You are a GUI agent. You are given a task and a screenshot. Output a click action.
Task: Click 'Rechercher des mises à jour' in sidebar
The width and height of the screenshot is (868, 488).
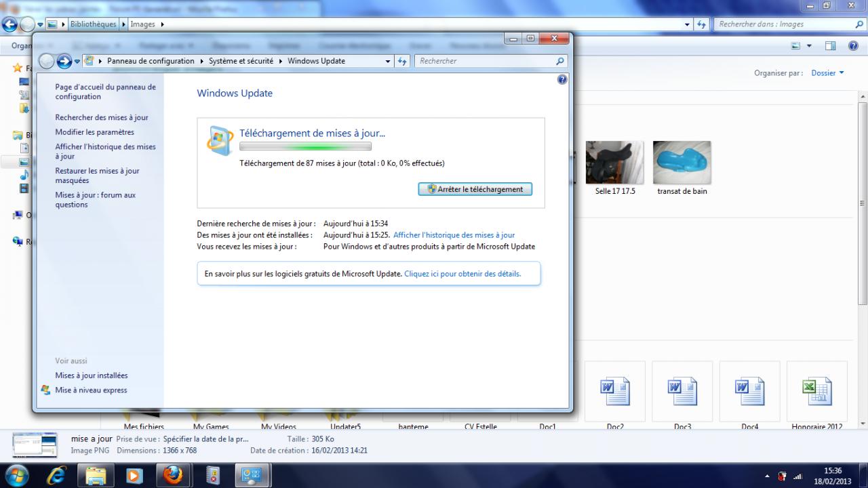pyautogui.click(x=102, y=117)
